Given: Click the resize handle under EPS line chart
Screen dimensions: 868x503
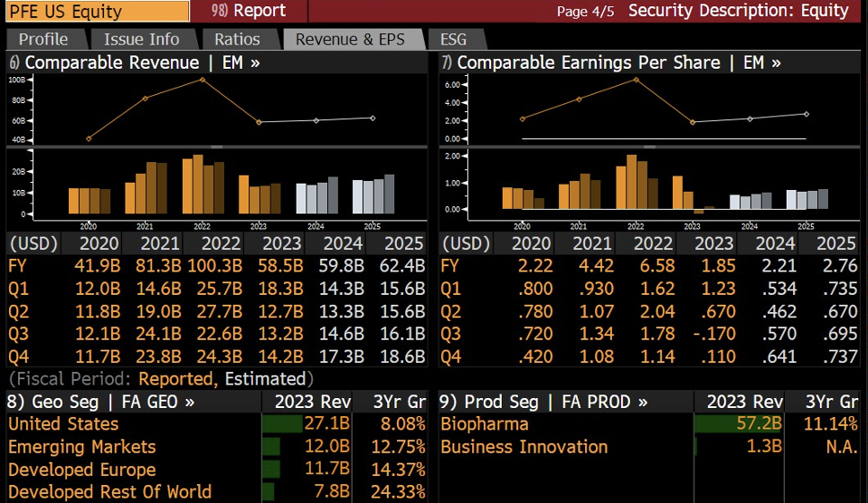Looking at the screenshot, I should point(649,147).
